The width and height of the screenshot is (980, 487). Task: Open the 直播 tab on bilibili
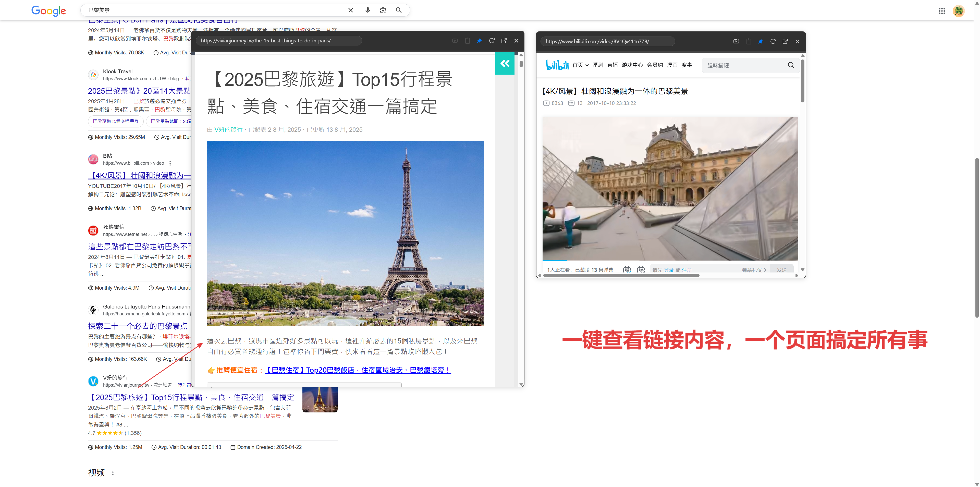coord(612,65)
